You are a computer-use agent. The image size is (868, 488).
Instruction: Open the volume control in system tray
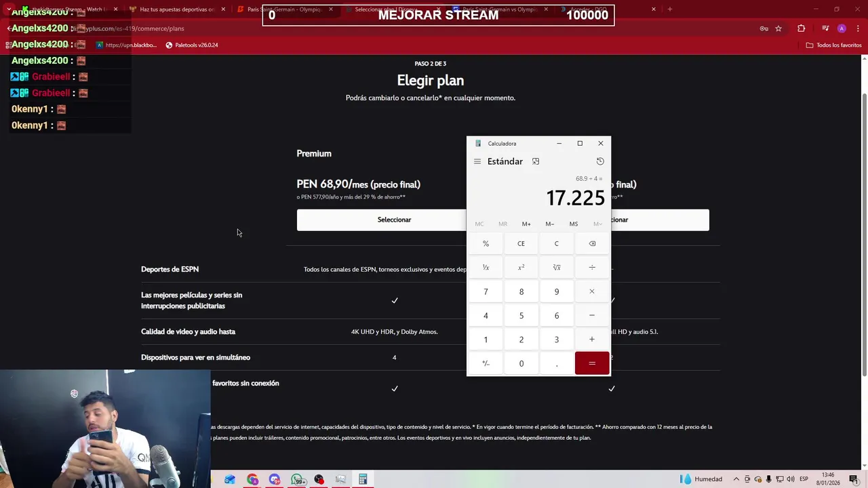click(x=791, y=479)
